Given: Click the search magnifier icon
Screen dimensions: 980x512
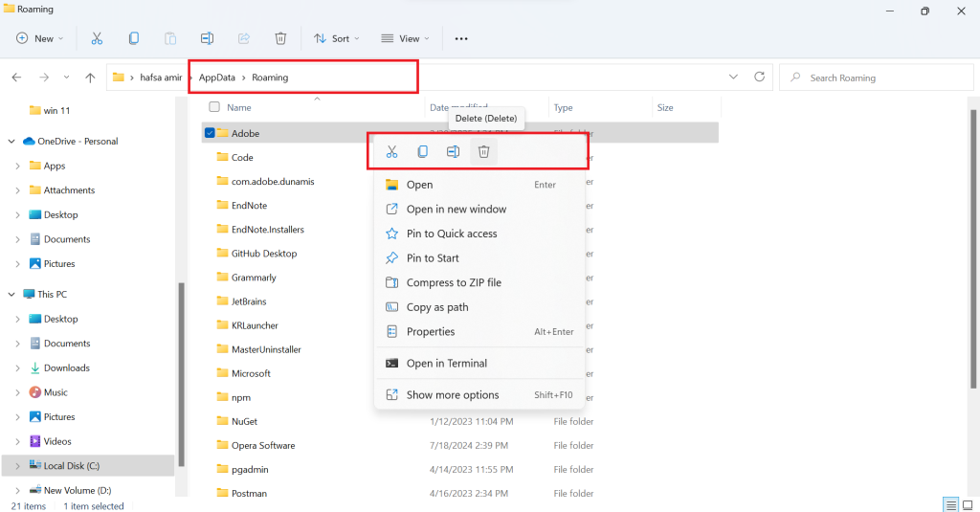Looking at the screenshot, I should click(x=795, y=78).
